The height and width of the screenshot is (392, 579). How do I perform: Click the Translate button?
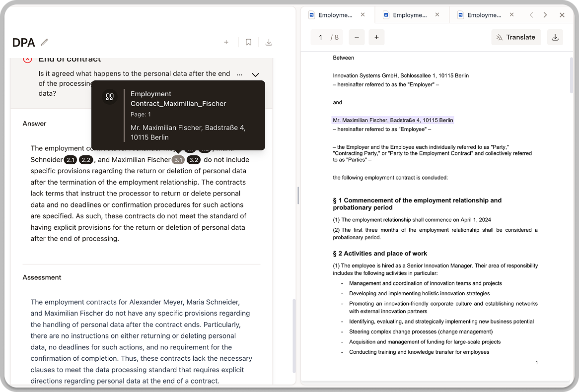click(x=516, y=37)
